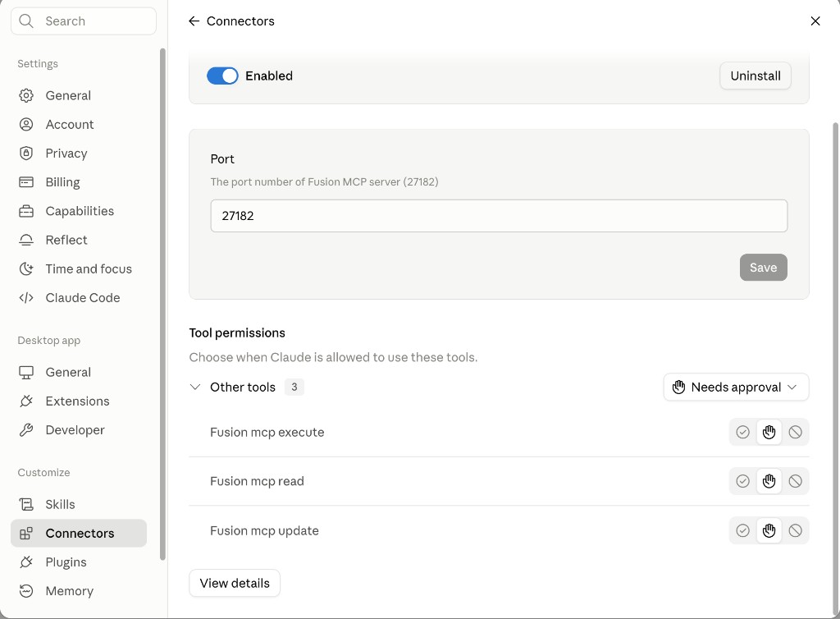Set Fusion mcp read to needs approval
The width and height of the screenshot is (840, 619).
(769, 481)
